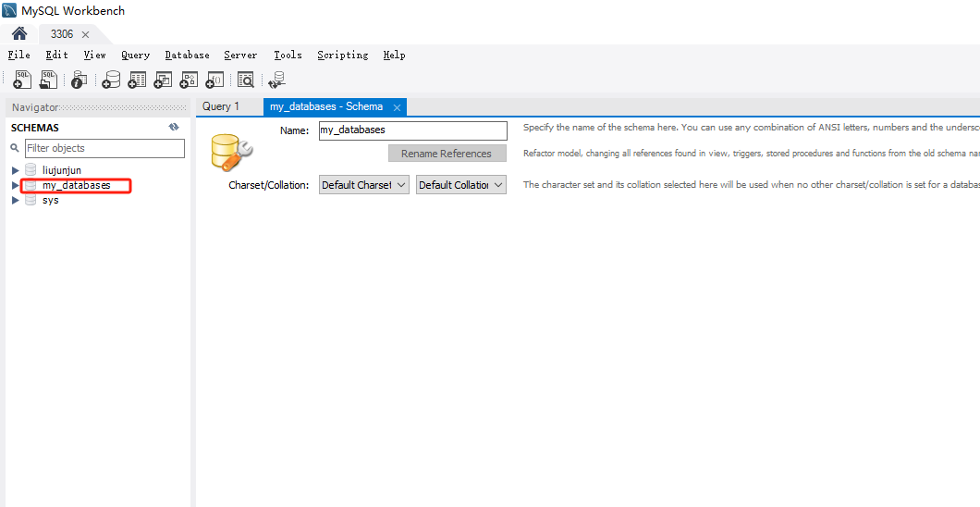The image size is (980, 507).
Task: Select the liujunjun schema row
Action: (x=62, y=170)
